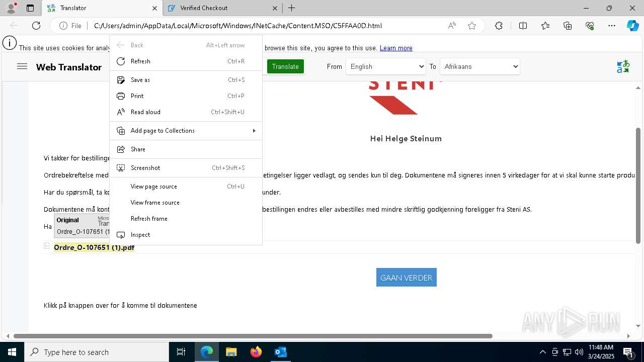This screenshot has height=362, width=644.
Task: Toggle the Split screen icon
Action: (523, 26)
